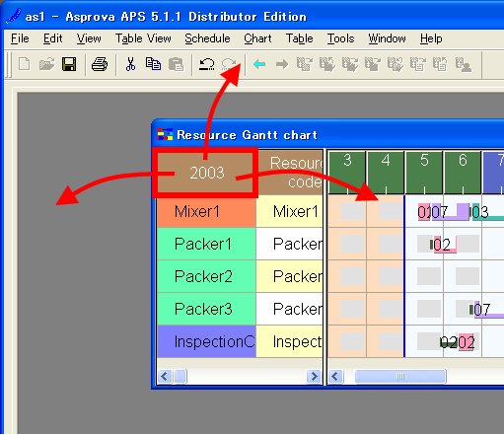Click the cyan back arrow icon
Viewport: 504px width, 435px height.
pyautogui.click(x=259, y=64)
